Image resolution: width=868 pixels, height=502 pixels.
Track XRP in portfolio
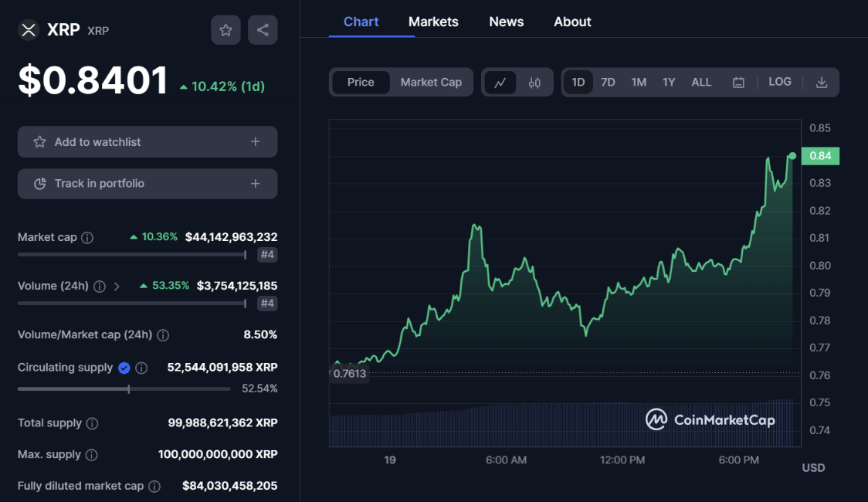tap(147, 184)
